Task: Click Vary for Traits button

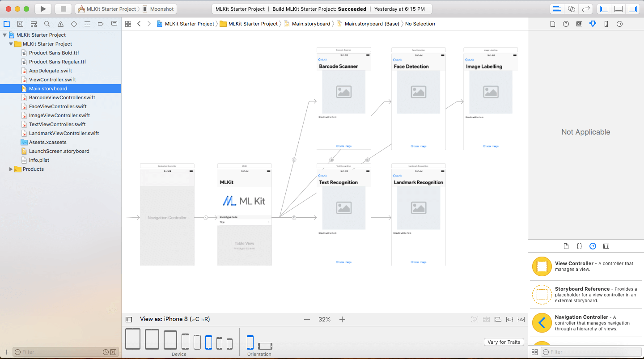Action: point(504,342)
